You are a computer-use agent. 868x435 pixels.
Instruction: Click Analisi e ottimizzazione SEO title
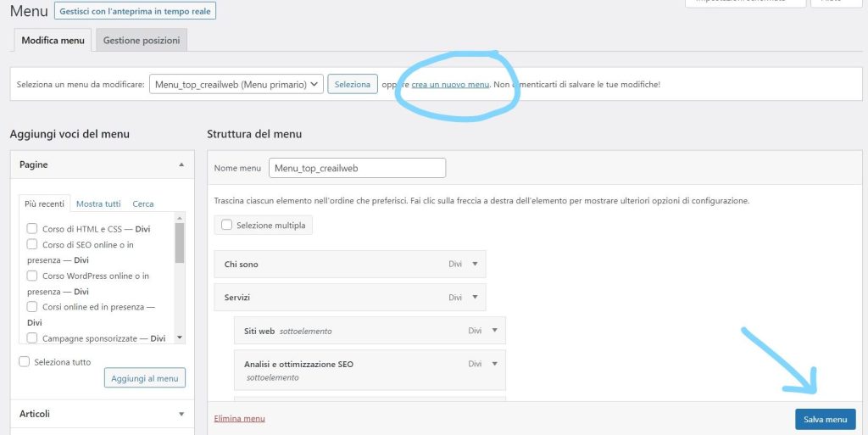click(299, 364)
